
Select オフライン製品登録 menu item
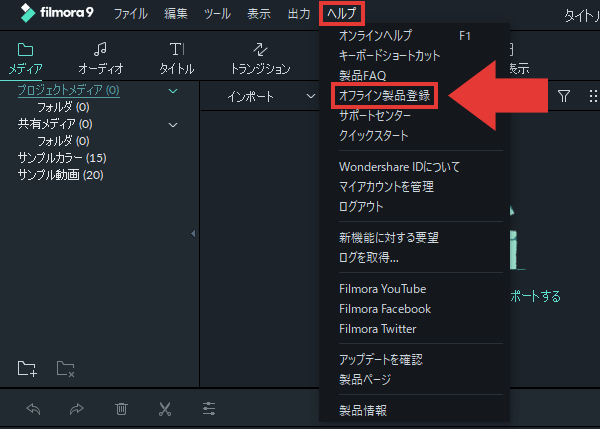click(384, 96)
